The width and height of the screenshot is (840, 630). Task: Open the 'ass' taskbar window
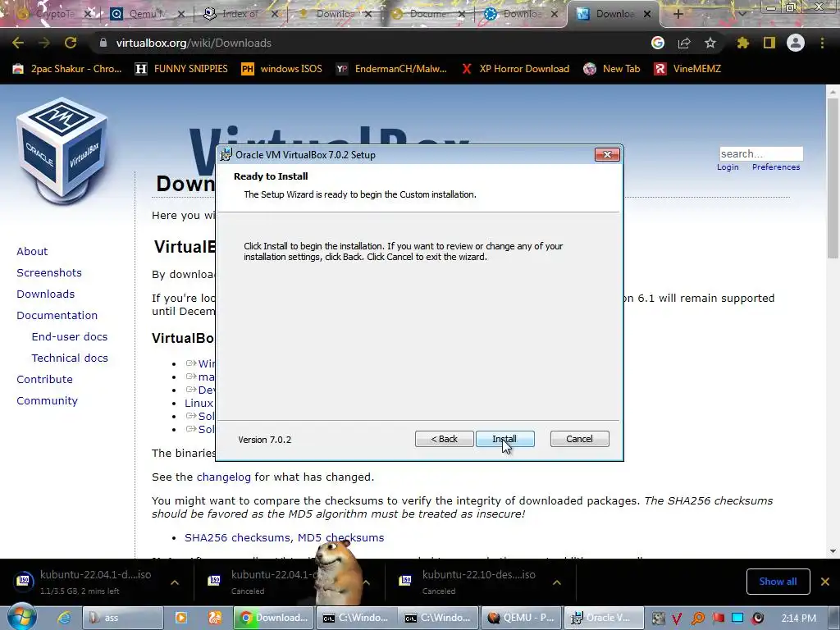pos(123,618)
